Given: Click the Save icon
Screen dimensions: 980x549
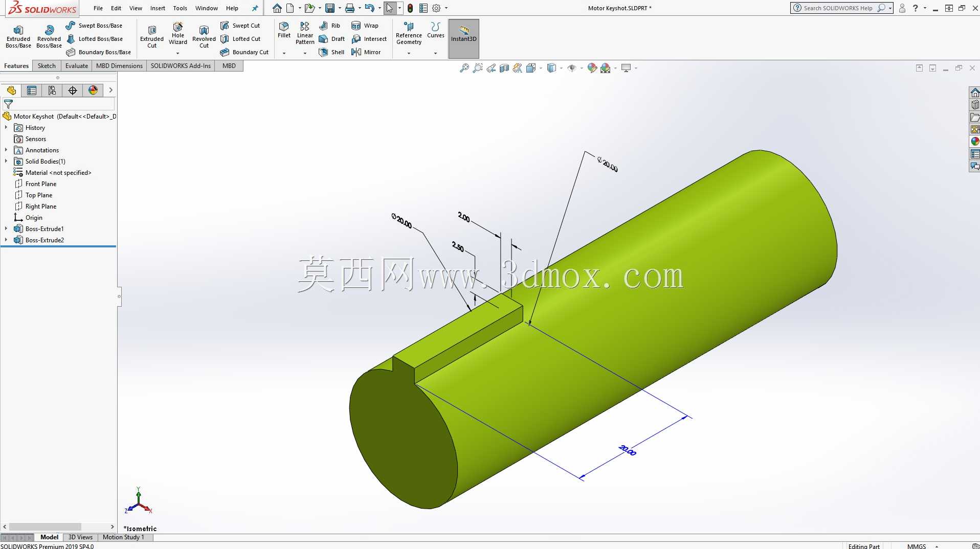Looking at the screenshot, I should pos(330,8).
